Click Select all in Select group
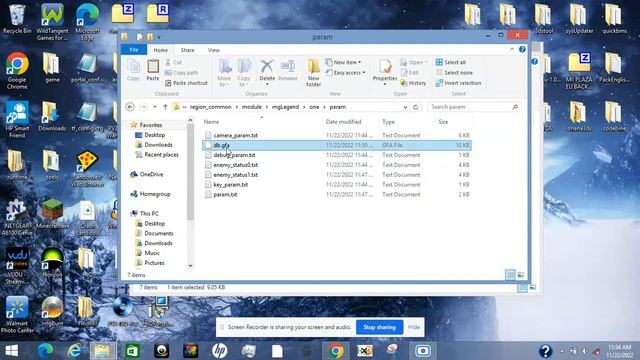640x360 pixels. point(451,62)
